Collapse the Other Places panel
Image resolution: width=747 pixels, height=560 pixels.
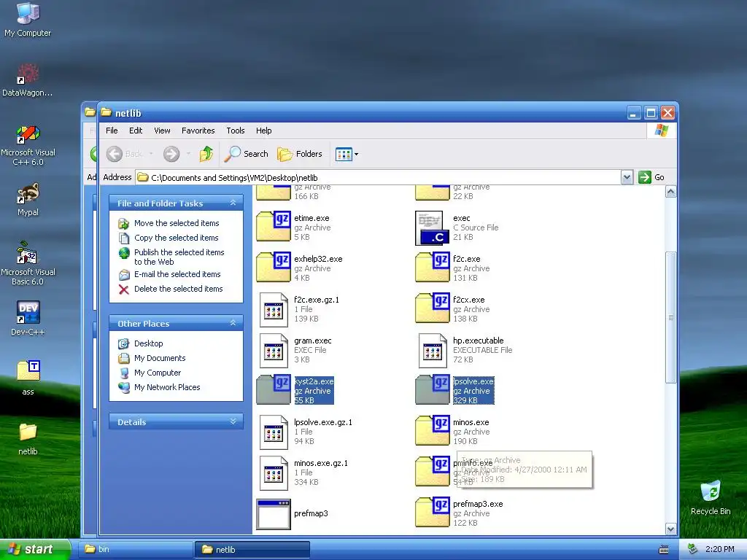[233, 323]
